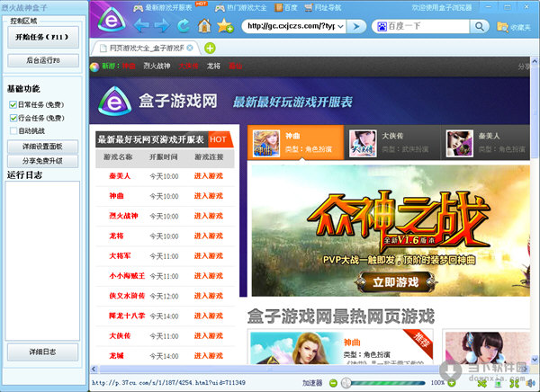
Task: Open 热门游戏大全 bookmark
Action: [x=240, y=7]
